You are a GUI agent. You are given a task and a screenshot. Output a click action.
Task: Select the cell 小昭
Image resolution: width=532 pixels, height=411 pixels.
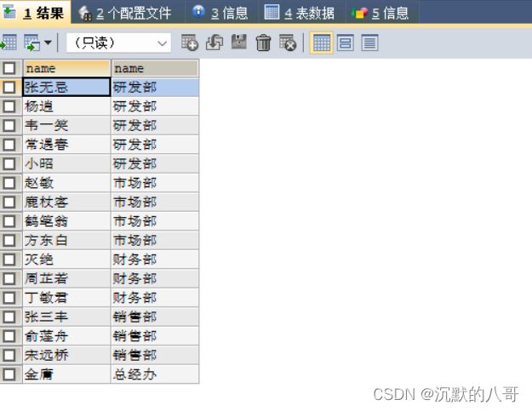pos(67,163)
